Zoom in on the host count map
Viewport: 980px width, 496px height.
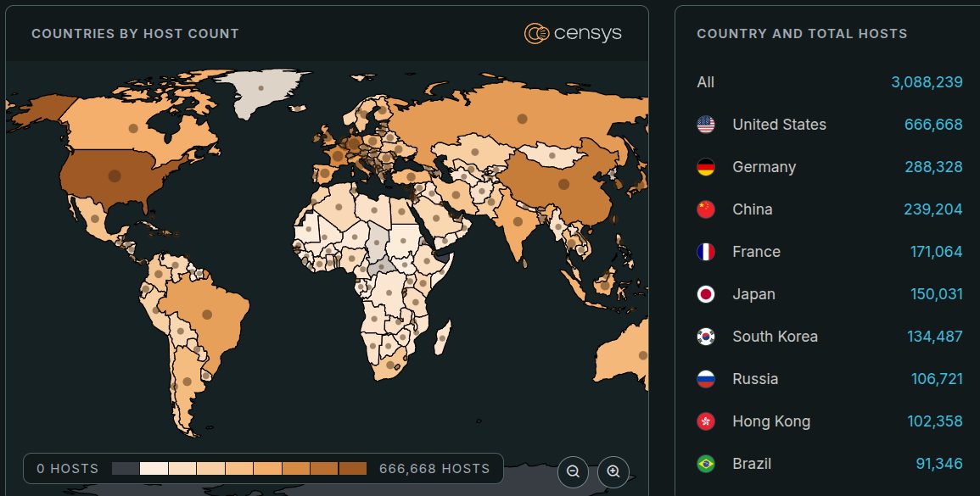[x=613, y=471]
